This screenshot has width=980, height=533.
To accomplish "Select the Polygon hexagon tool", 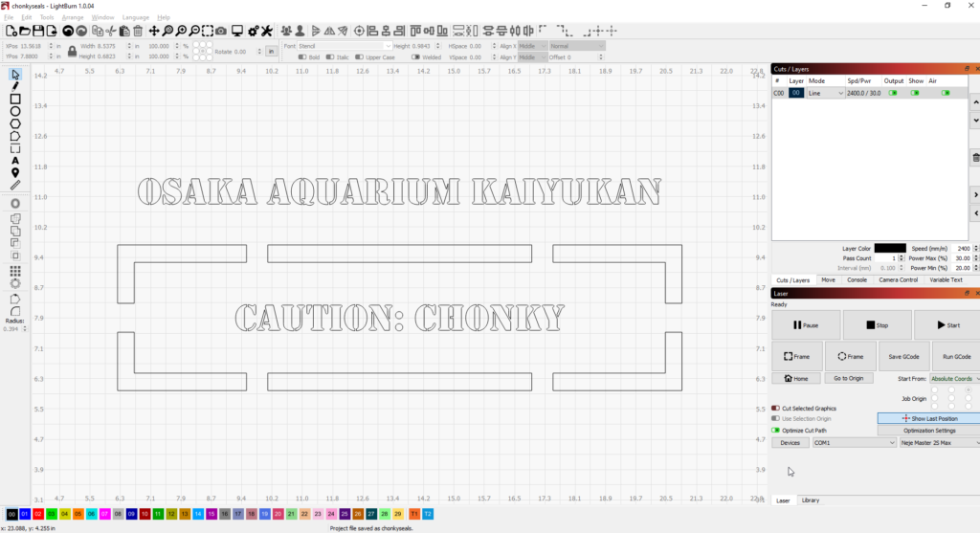I will (15, 123).
